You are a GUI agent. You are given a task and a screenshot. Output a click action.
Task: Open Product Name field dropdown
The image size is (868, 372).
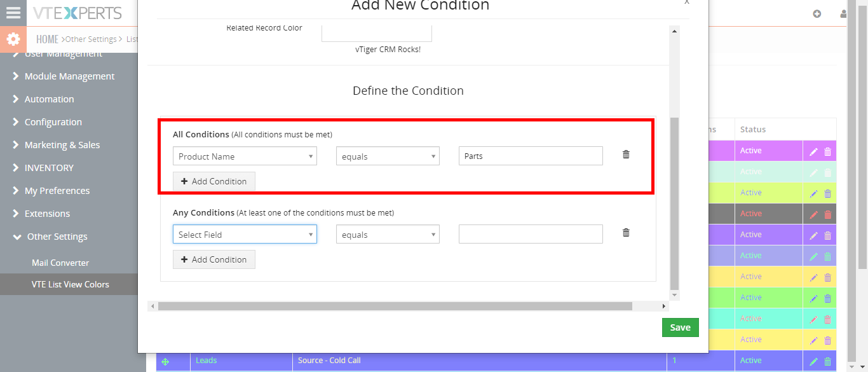click(245, 156)
